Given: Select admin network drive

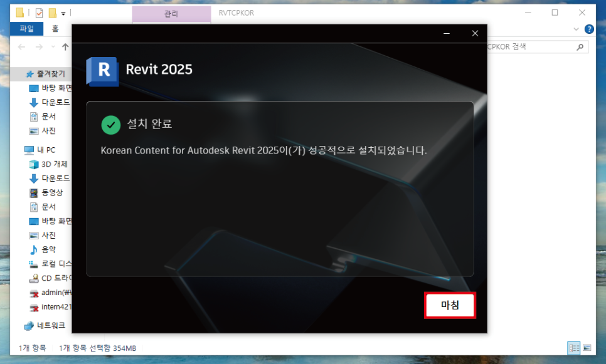Looking at the screenshot, I should pyautogui.click(x=50, y=293).
